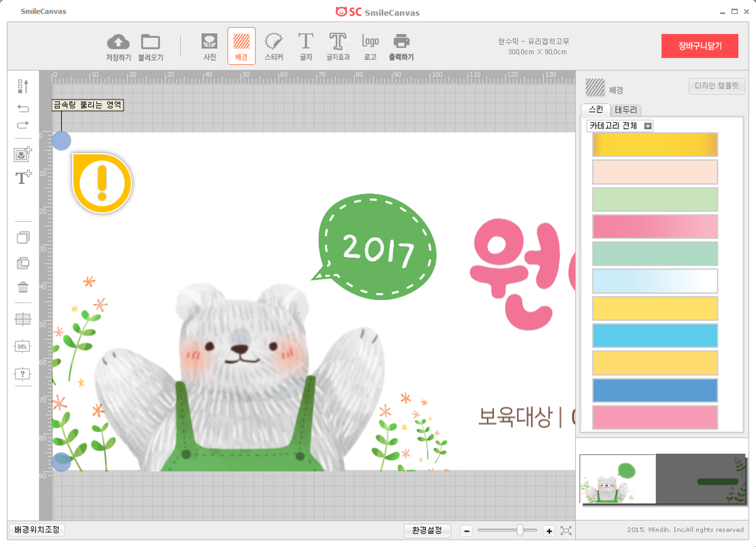Screen dimensions: 756x547
Task: Click the zoom out minus button
Action: pos(467,531)
